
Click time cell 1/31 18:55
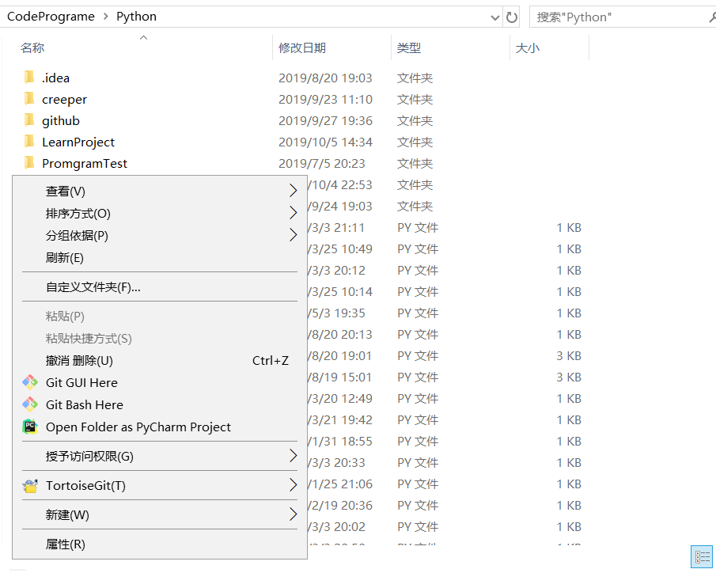(340, 442)
